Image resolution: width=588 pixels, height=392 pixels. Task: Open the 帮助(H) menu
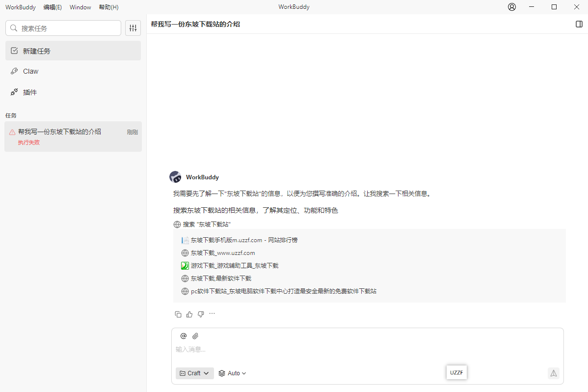click(108, 7)
